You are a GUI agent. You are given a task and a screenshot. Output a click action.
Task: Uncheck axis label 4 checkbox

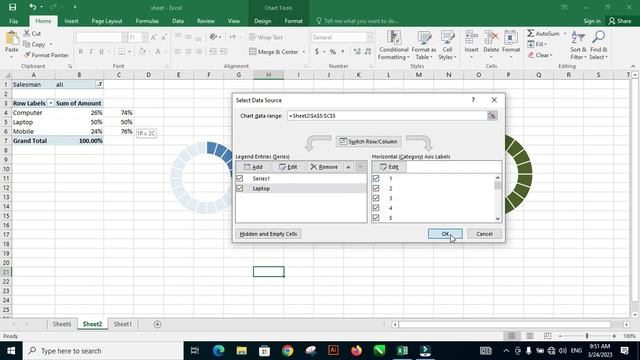click(376, 208)
